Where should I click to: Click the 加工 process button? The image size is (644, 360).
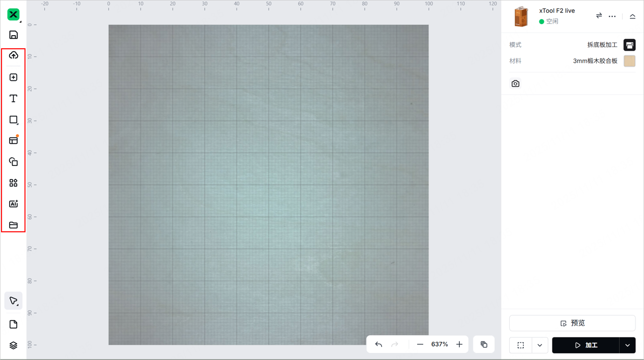586,345
